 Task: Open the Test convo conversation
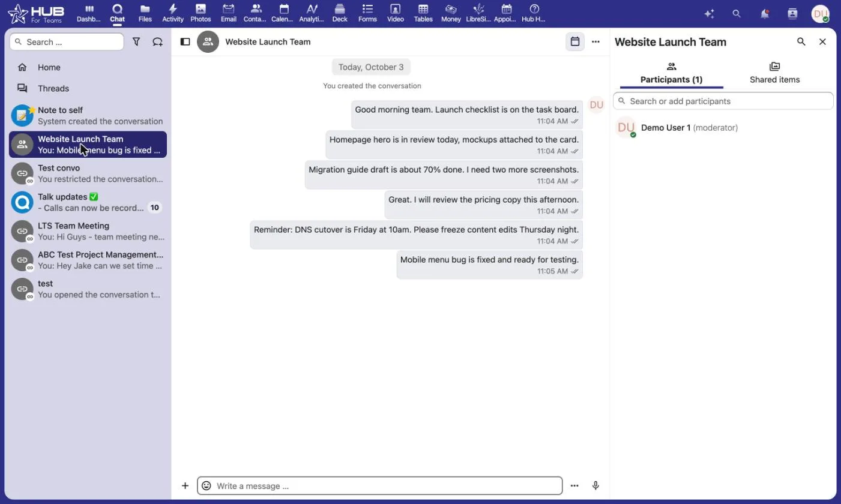pyautogui.click(x=88, y=173)
